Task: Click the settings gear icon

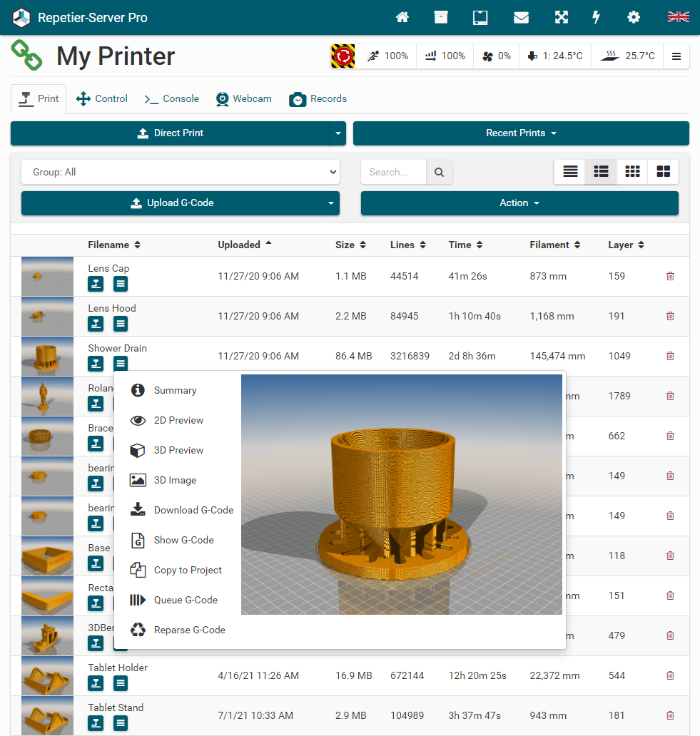Action: [634, 17]
